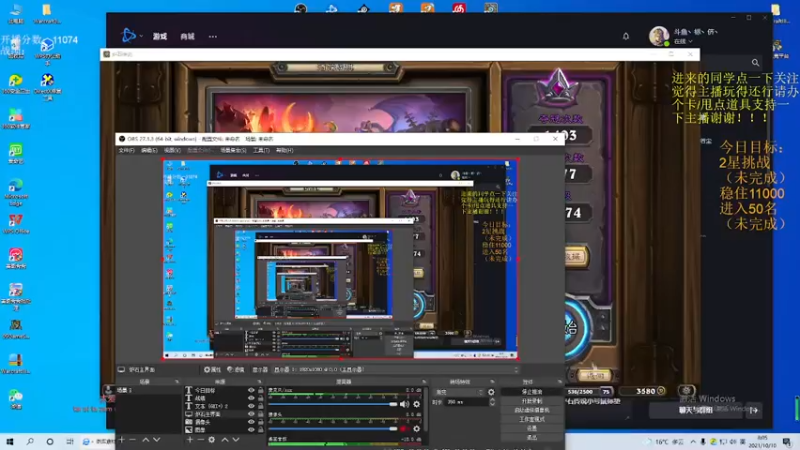Toggle visibility of 图像 source
Viewport: 800px width, 450px height.
[251, 430]
